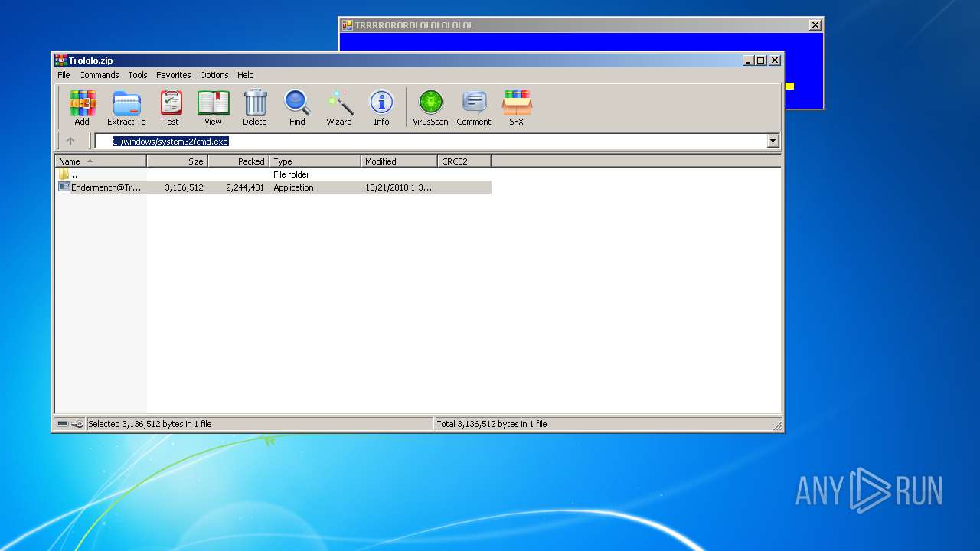
Task: Open the Help menu
Action: coord(245,75)
